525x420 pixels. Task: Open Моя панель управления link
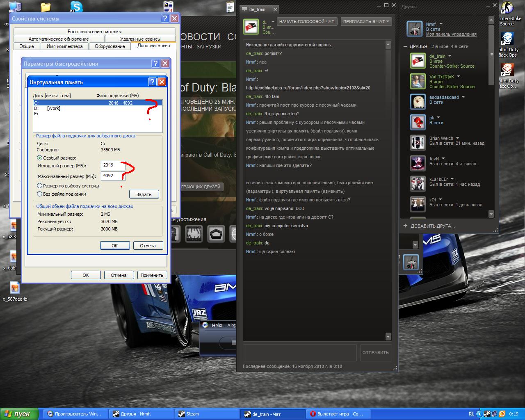(451, 34)
